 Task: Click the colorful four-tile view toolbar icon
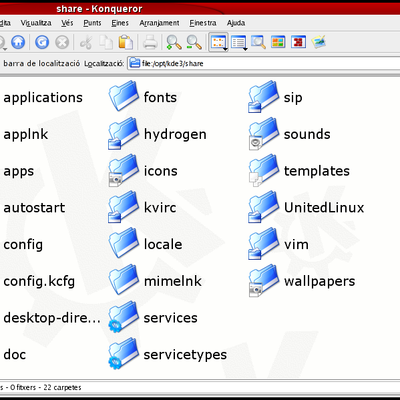tap(278, 42)
